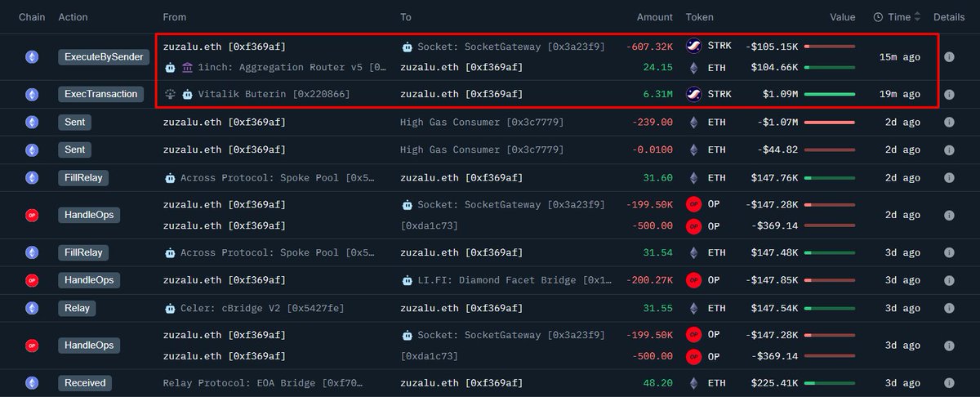This screenshot has width=980, height=397.
Task: Click Ethereum chain icon beside Received action
Action: click(x=32, y=382)
